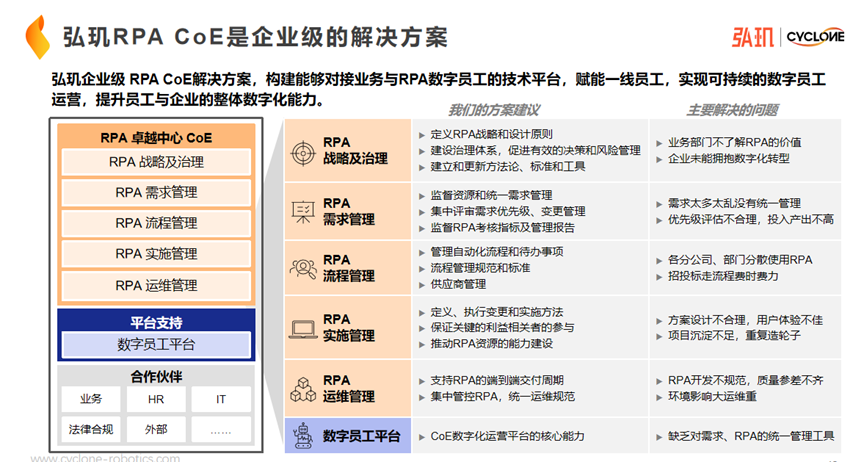864x462 pixels.
Task: Select the RPA 战略及治理 box
Action: pos(156,162)
